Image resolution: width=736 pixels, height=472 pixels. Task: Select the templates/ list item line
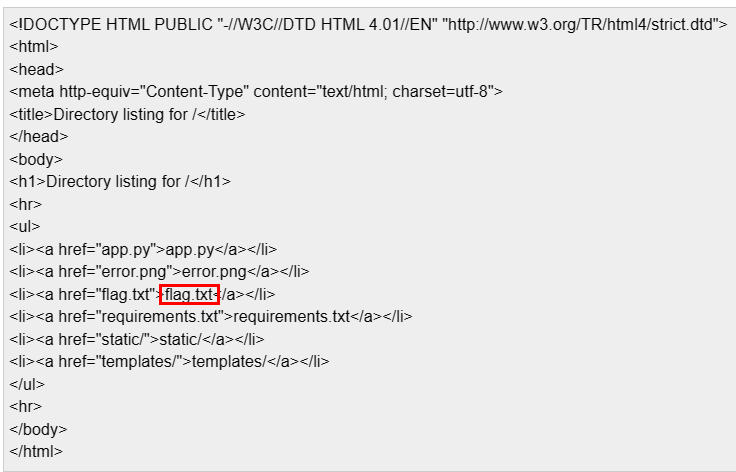[169, 362]
